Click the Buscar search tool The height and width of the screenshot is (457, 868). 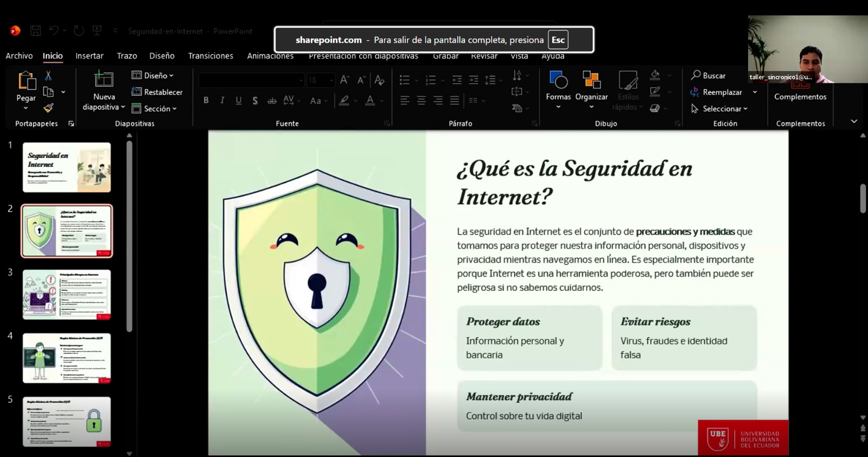[708, 75]
